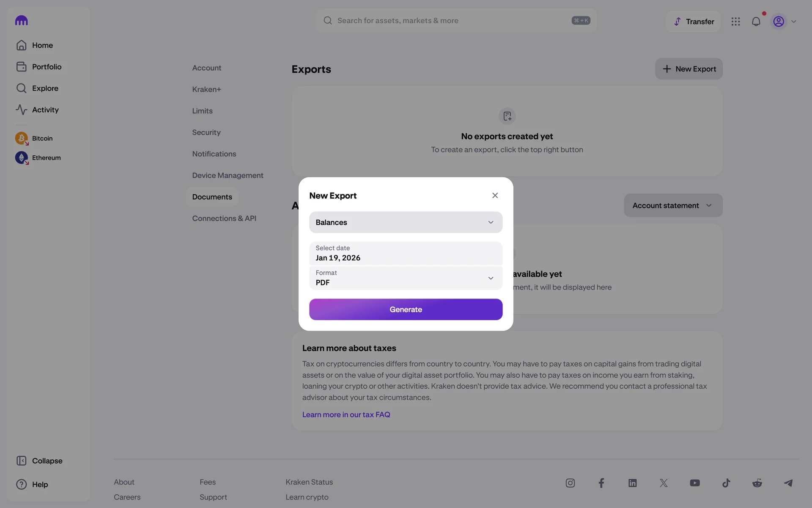Image resolution: width=812 pixels, height=508 pixels.
Task: Select the export date field
Action: click(x=406, y=254)
